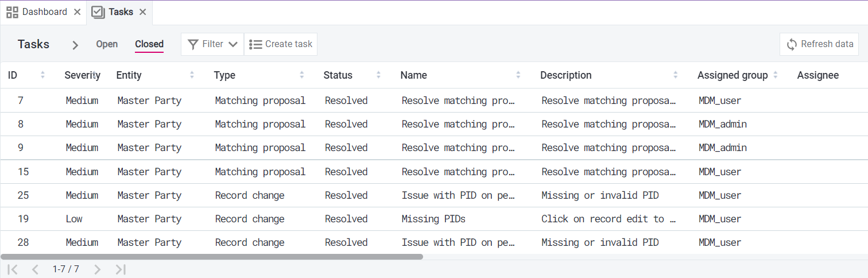The width and height of the screenshot is (868, 278).
Task: Select the Closed tasks tab
Action: tap(149, 44)
